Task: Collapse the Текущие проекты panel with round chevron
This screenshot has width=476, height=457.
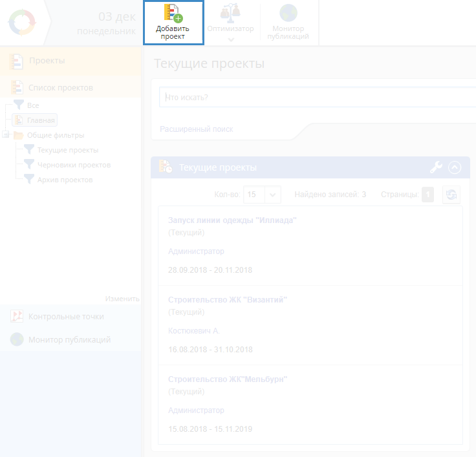Action: click(x=455, y=167)
